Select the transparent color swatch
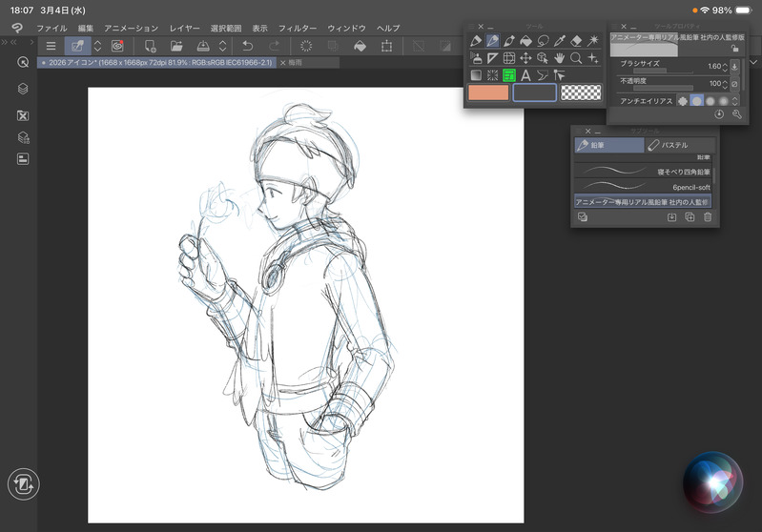The width and height of the screenshot is (762, 532). point(581,92)
